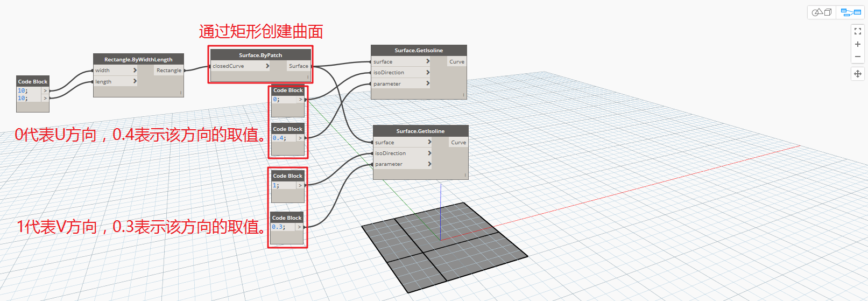
Task: Click the width input port
Action: pos(112,70)
